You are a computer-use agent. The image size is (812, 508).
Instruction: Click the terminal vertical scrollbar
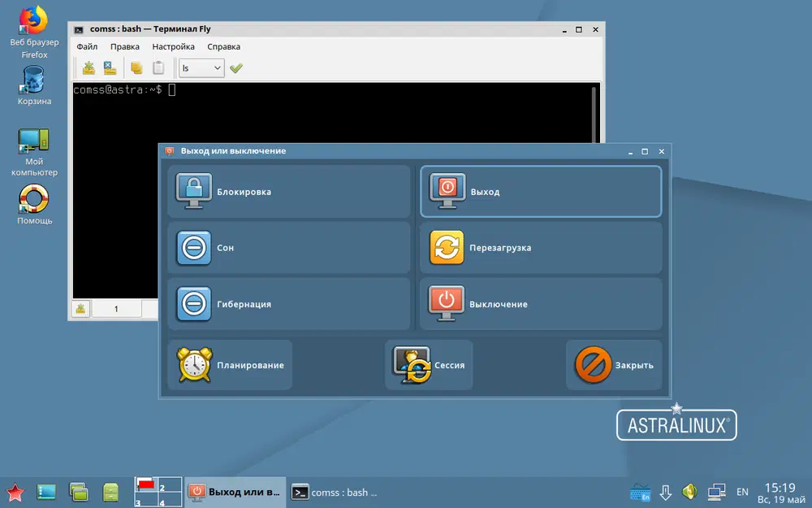pyautogui.click(x=594, y=114)
